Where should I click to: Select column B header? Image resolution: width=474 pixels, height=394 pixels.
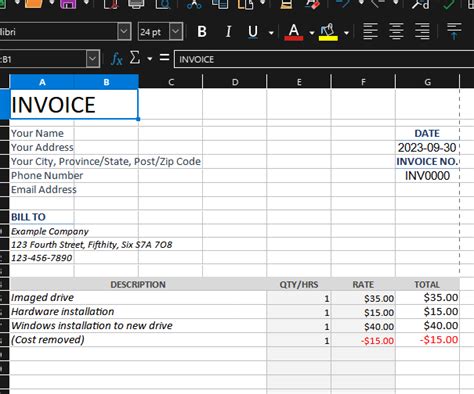point(106,82)
